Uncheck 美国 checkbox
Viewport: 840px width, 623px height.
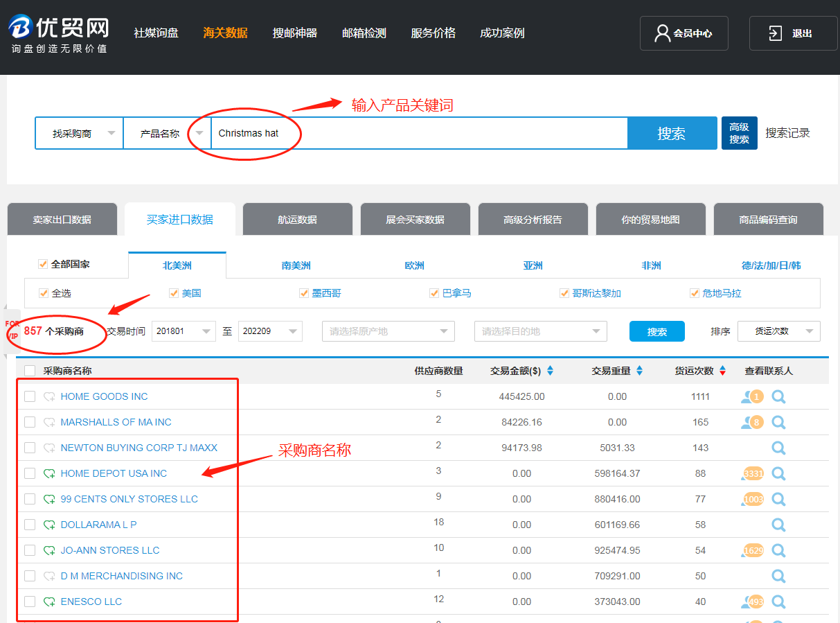tap(174, 293)
